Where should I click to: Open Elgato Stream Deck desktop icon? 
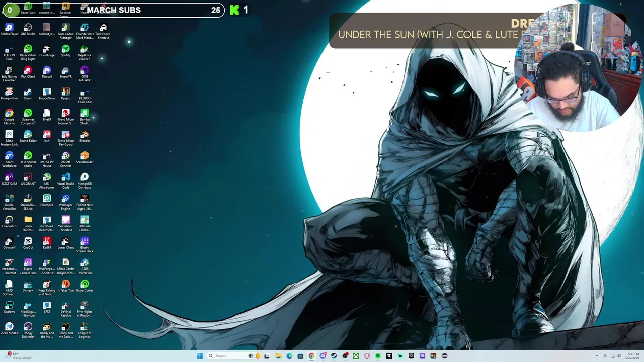(85, 245)
